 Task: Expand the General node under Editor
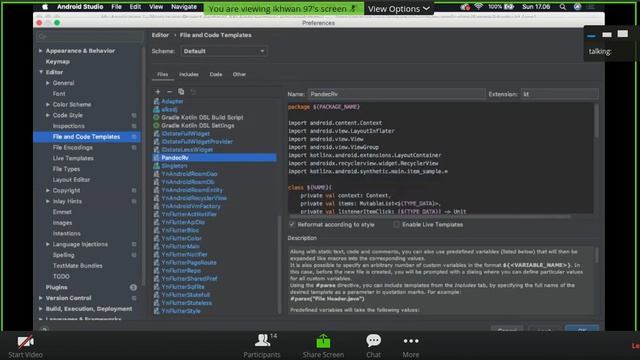point(48,83)
